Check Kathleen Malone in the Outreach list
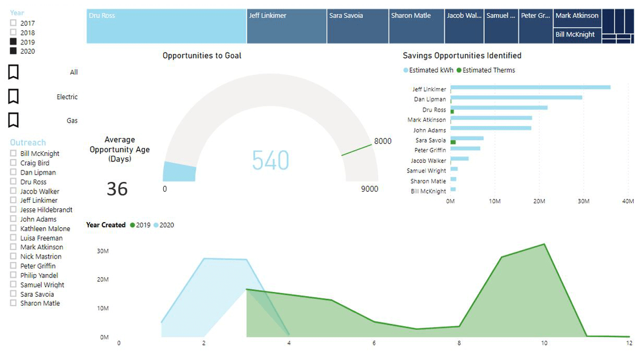Screen dimensions: 644x355 click(x=12, y=228)
